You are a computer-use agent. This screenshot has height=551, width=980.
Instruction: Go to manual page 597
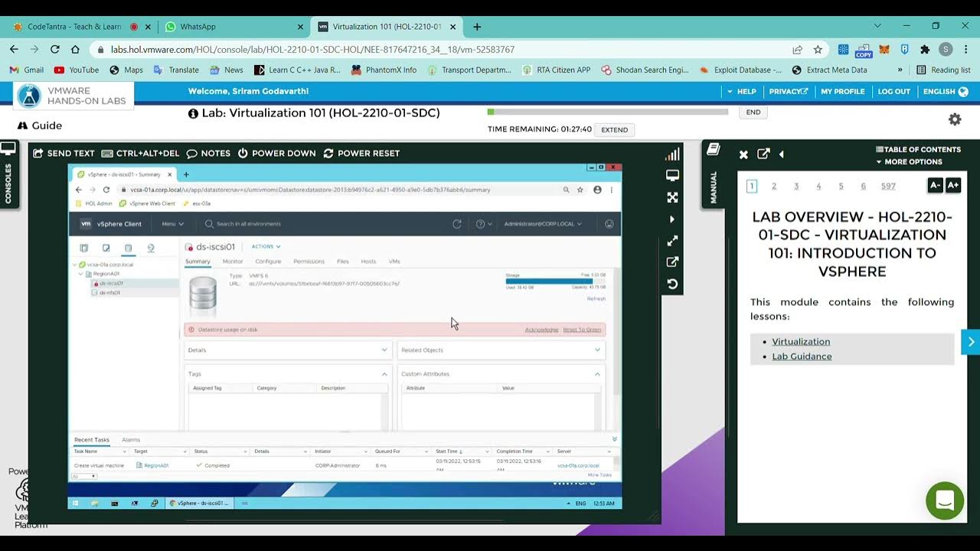click(x=888, y=186)
